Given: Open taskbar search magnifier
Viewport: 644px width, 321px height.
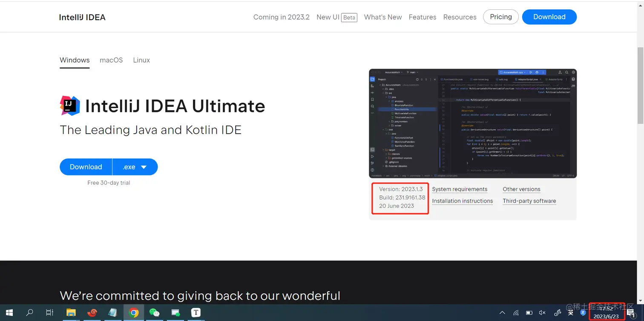Looking at the screenshot, I should (x=29, y=312).
